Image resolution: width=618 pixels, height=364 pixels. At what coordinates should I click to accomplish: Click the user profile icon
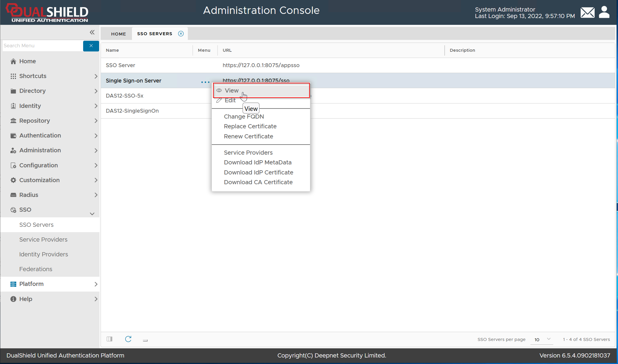[604, 12]
